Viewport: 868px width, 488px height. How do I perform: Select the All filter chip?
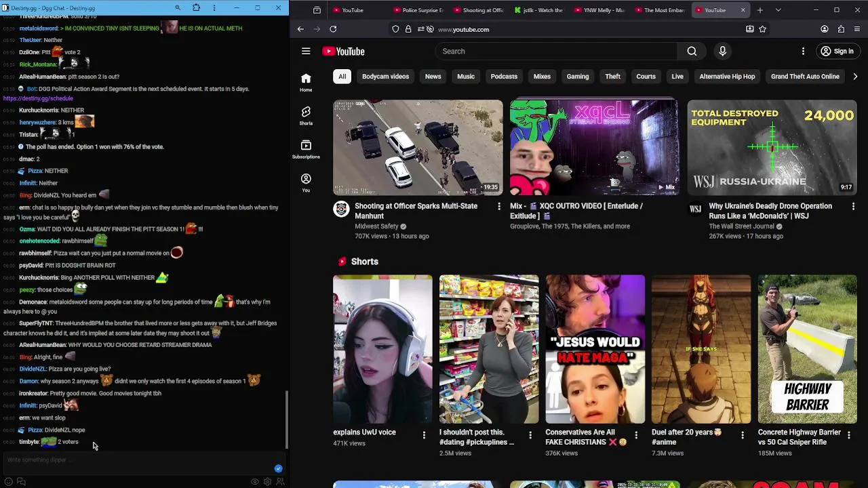[x=342, y=77]
